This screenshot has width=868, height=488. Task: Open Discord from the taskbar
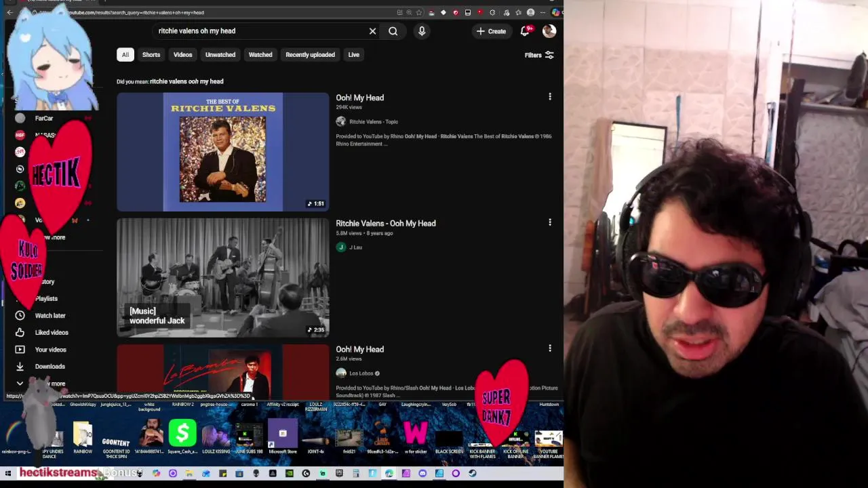[x=422, y=474]
